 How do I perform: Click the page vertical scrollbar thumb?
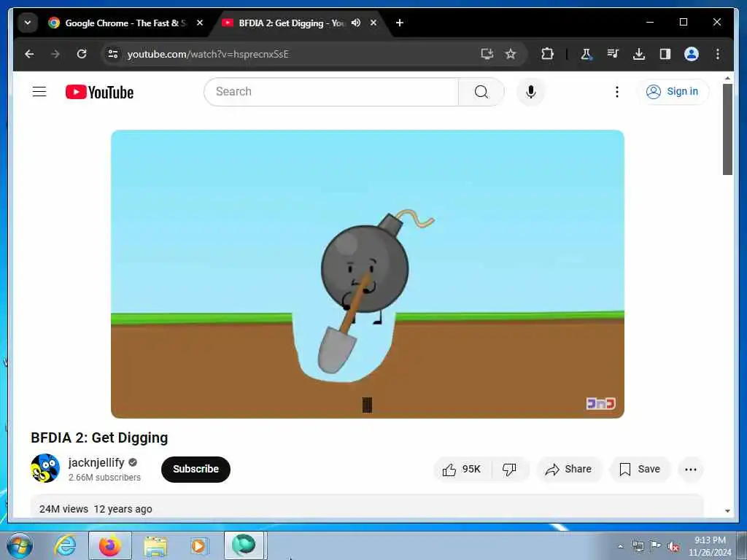tap(727, 130)
